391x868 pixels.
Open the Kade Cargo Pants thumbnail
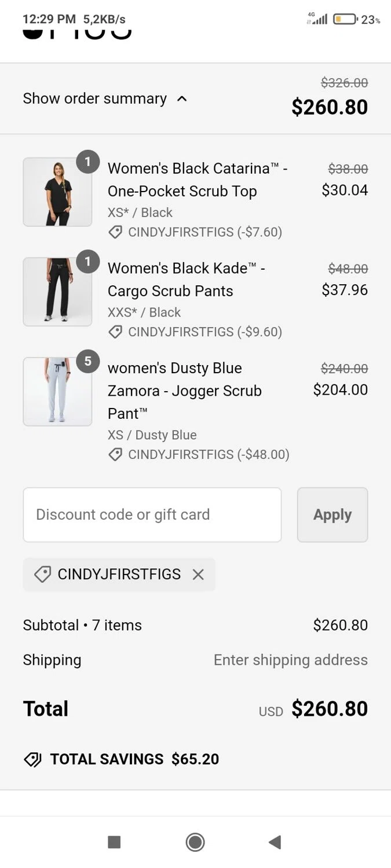[57, 292]
